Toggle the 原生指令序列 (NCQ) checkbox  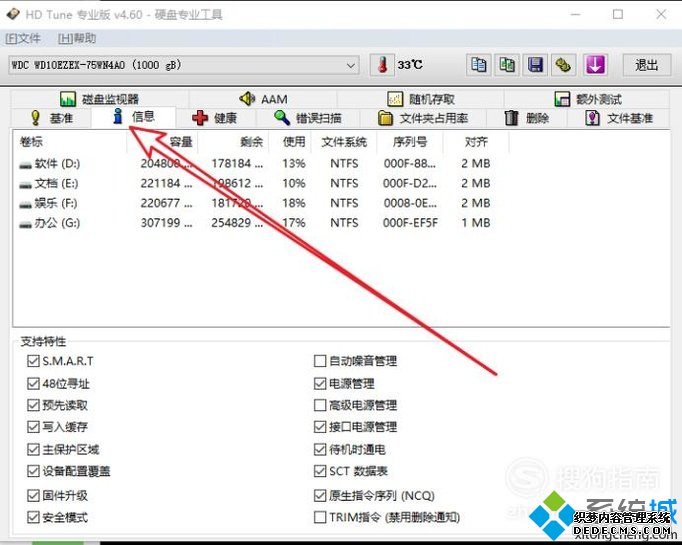coord(320,495)
